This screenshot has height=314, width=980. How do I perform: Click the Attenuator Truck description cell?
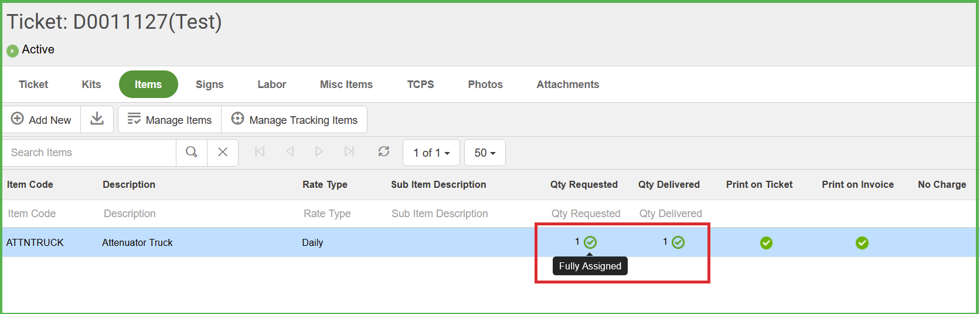137,242
